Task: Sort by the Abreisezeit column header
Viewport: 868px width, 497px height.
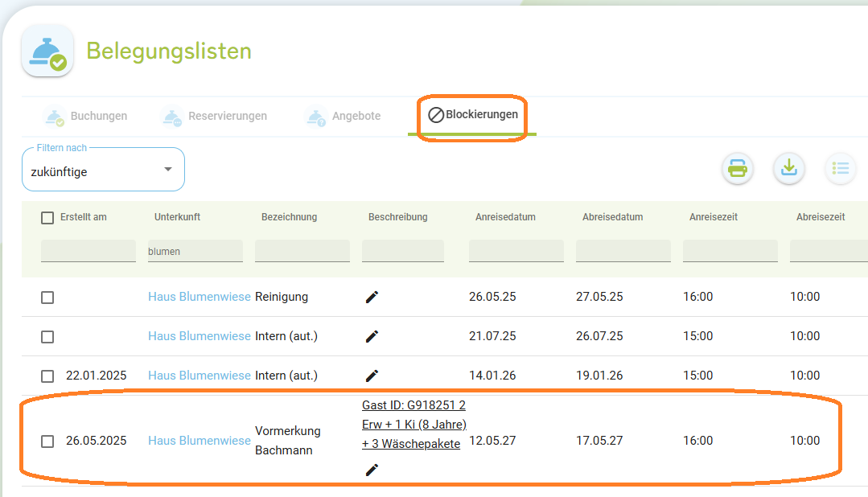Action: 821,217
